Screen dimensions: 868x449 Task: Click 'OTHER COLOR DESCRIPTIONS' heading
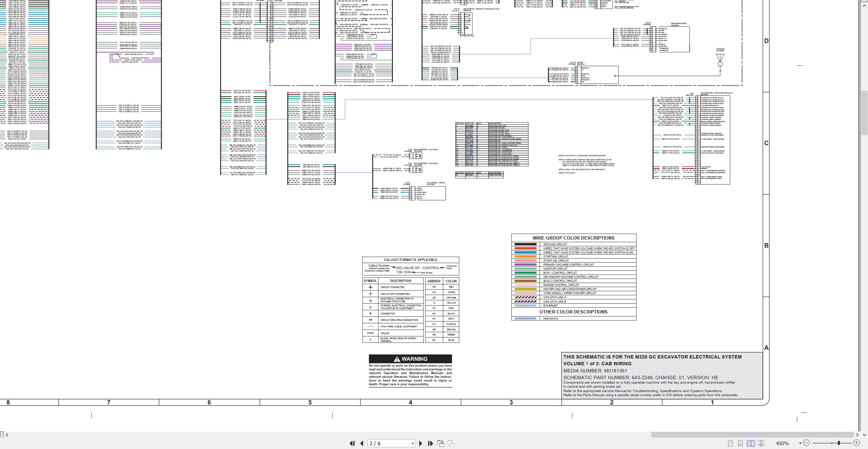tap(573, 312)
